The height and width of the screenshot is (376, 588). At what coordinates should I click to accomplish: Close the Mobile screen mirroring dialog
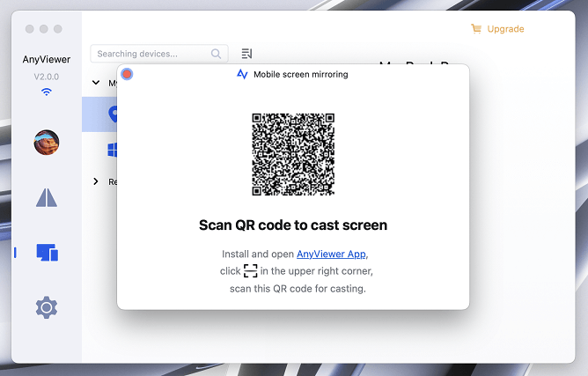[127, 74]
